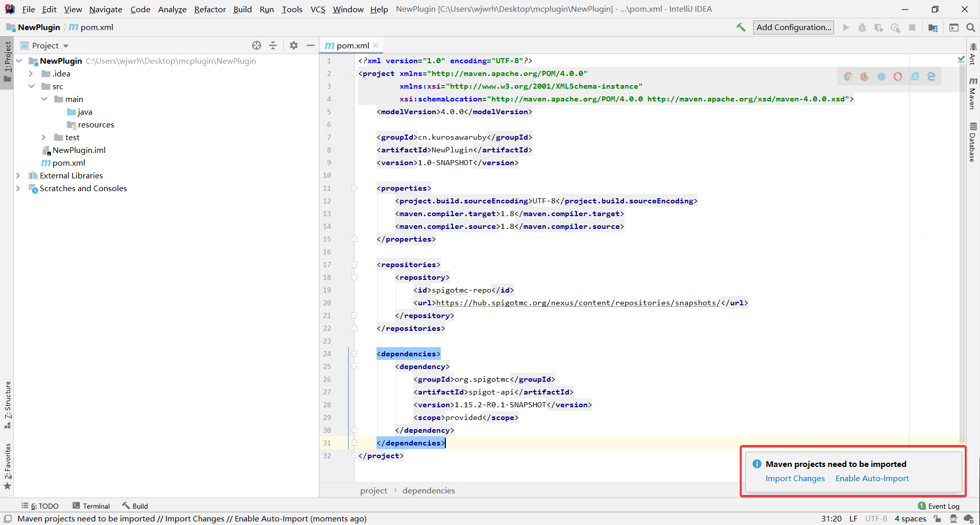
Task: Open the Terminal tool window
Action: (91, 506)
